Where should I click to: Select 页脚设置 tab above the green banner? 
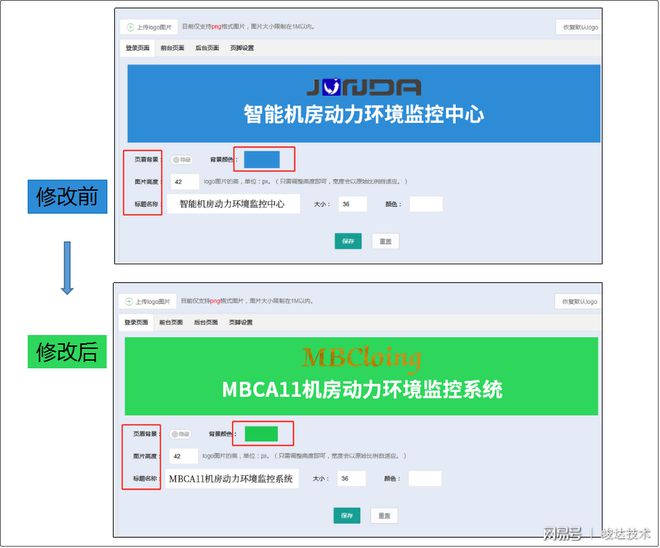(241, 322)
